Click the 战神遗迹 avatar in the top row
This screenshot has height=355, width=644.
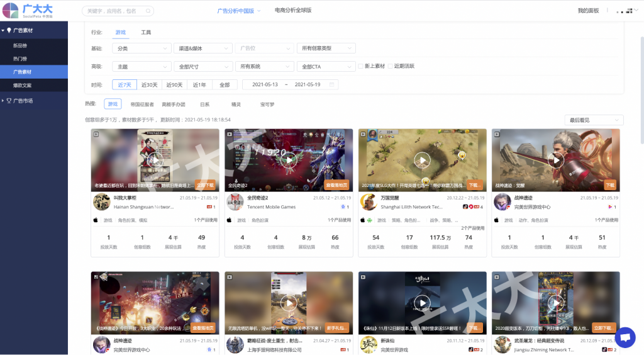coord(502,202)
